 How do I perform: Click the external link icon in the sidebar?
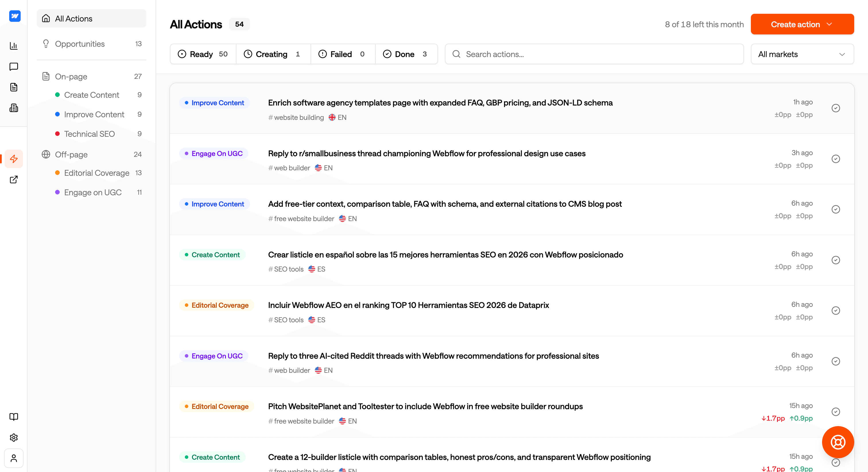coord(14,180)
